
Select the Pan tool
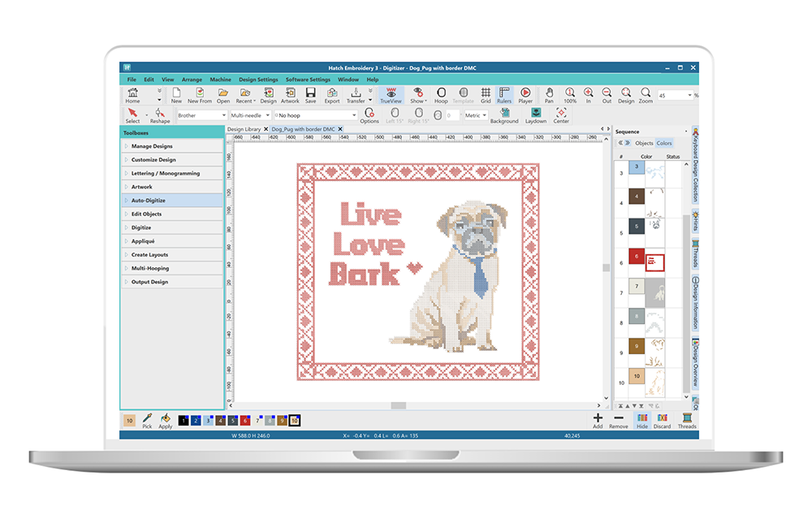[x=549, y=96]
